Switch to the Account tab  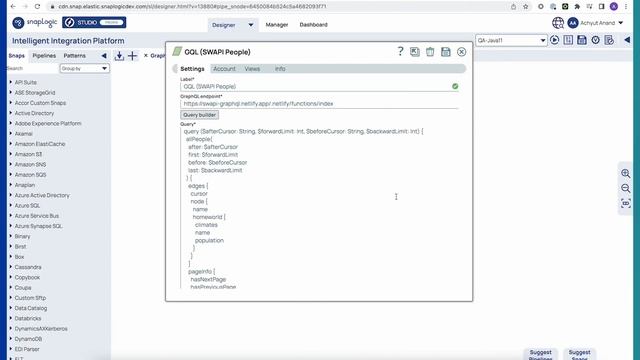tap(224, 69)
